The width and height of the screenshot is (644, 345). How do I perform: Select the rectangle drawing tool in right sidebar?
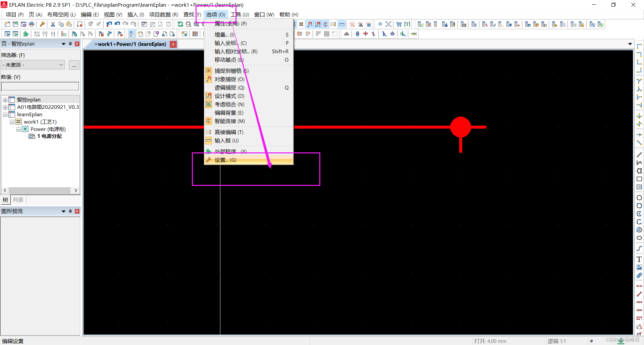pyautogui.click(x=639, y=179)
